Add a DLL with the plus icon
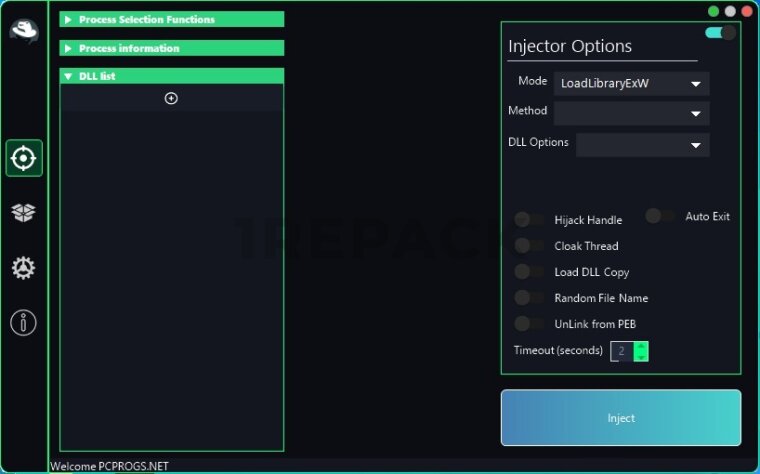 coord(171,98)
